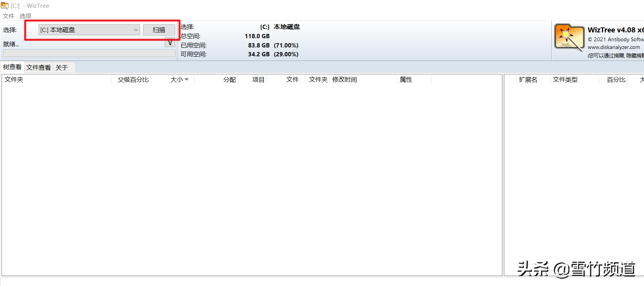Open the 选项 menu
This screenshot has width=644, height=286.
(x=25, y=16)
